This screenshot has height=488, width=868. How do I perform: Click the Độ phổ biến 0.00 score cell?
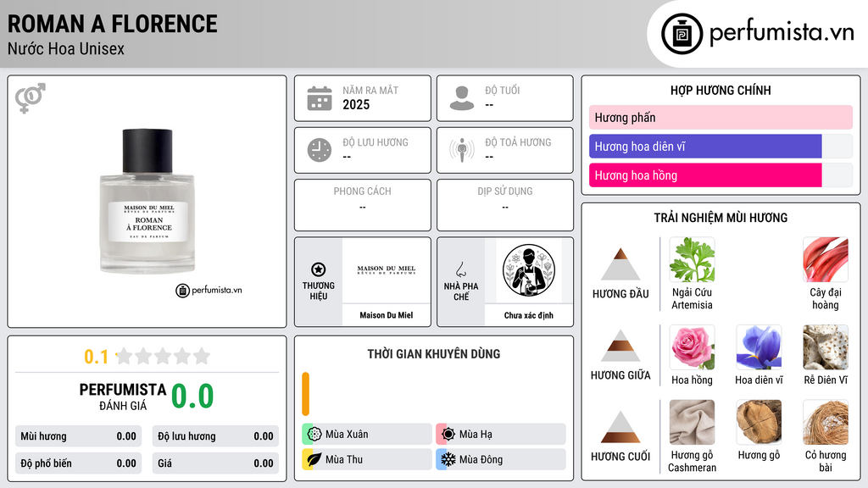tap(79, 463)
